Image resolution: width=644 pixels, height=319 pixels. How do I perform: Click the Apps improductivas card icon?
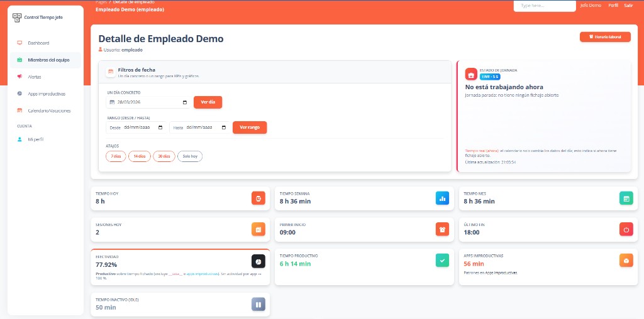[626, 261]
